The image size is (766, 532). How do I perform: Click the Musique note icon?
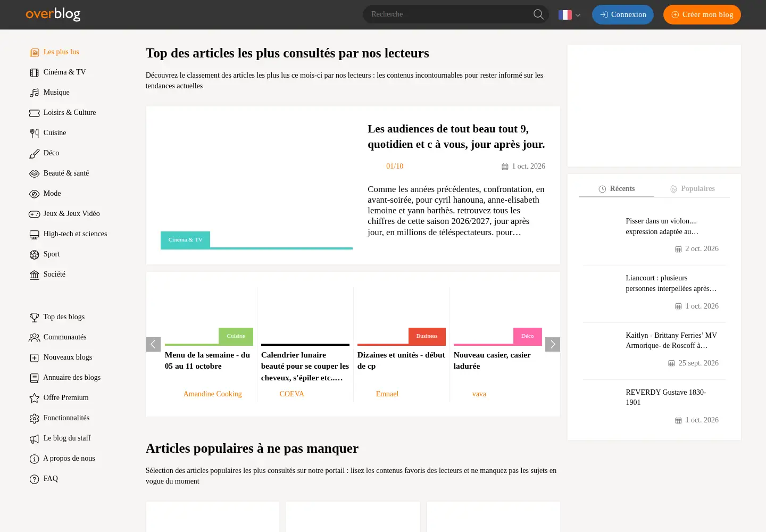[x=35, y=93]
